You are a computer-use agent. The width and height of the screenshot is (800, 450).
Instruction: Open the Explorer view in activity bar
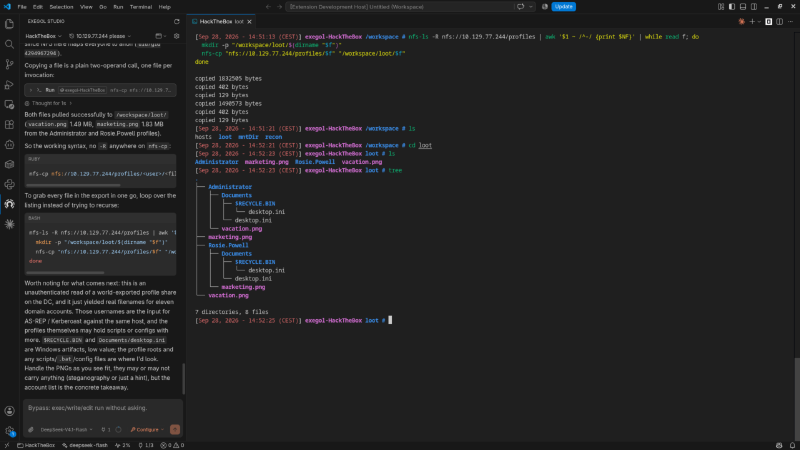click(9, 24)
